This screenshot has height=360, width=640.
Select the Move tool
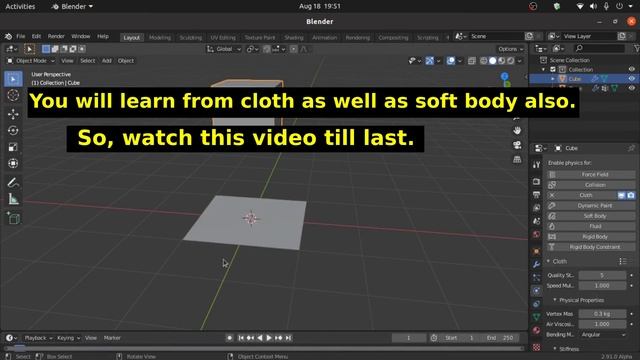coord(13,114)
